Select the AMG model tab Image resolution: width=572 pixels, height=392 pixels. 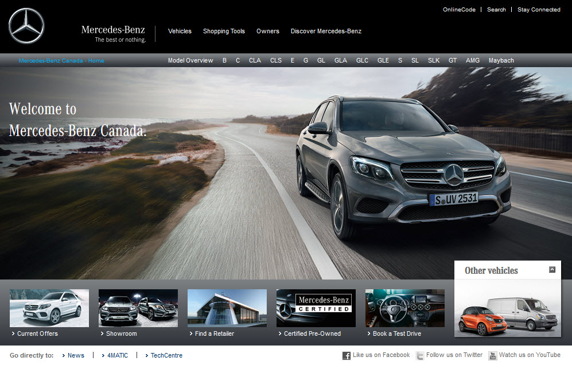473,60
